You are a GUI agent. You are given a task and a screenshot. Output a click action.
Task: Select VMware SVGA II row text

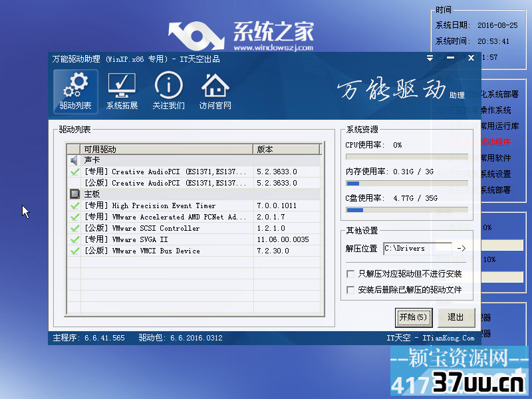point(126,239)
